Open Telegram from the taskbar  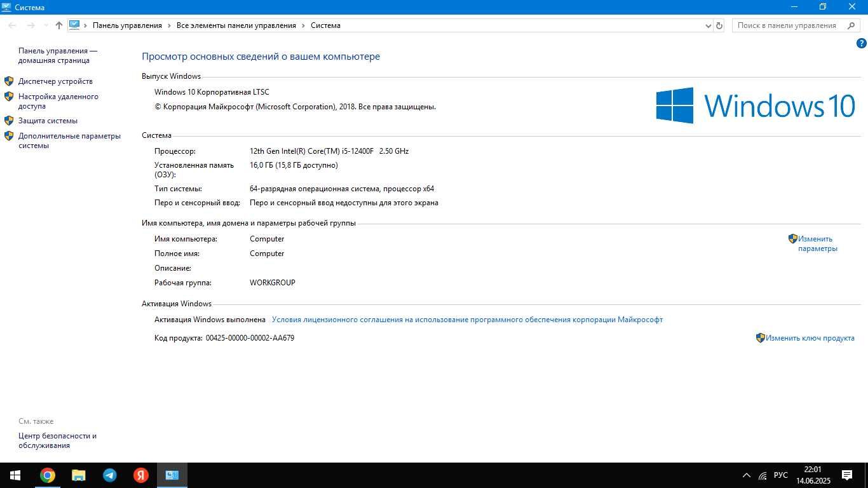click(109, 475)
